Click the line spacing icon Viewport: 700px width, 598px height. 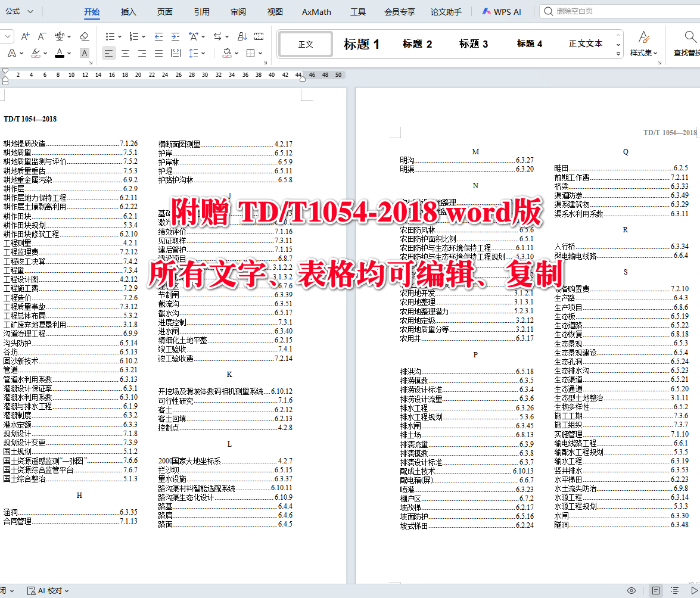193,53
